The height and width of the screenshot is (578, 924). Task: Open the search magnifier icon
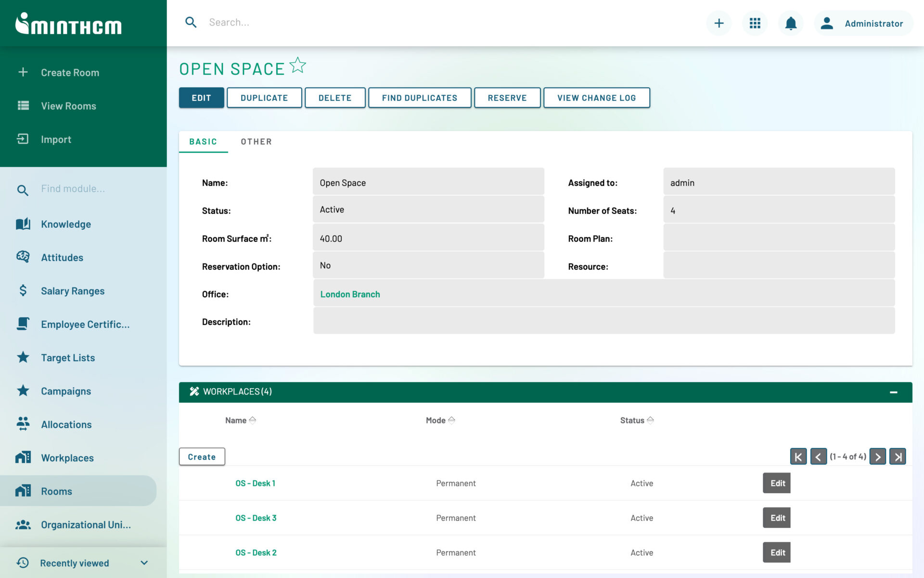[x=191, y=22]
